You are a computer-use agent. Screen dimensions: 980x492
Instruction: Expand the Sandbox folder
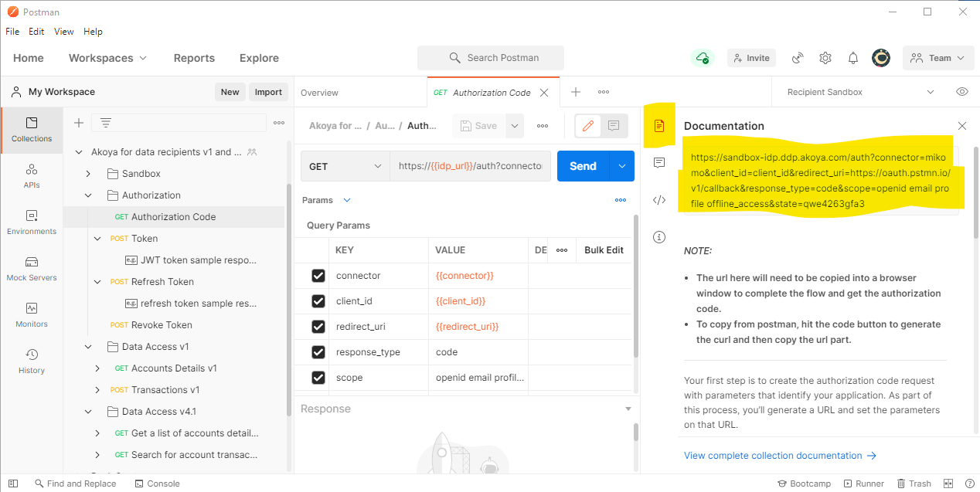(88, 174)
